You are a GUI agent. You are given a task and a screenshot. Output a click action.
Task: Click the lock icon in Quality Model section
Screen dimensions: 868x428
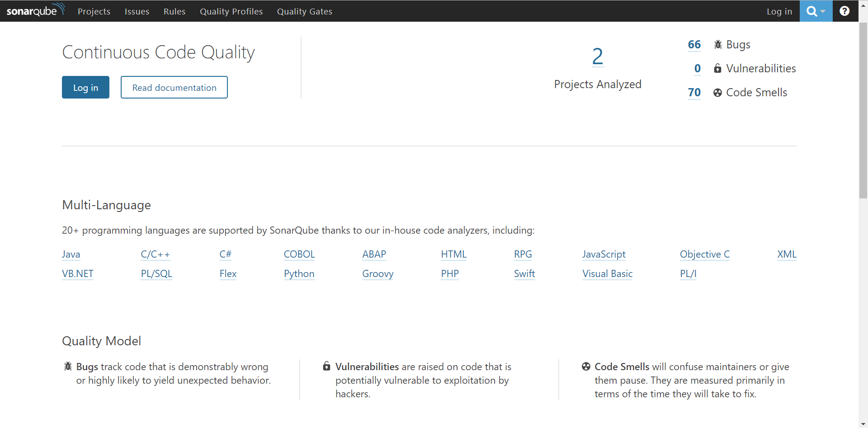[326, 366]
